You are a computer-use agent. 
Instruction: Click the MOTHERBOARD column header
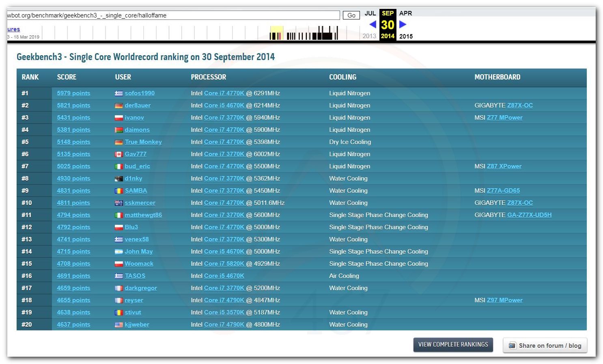497,77
